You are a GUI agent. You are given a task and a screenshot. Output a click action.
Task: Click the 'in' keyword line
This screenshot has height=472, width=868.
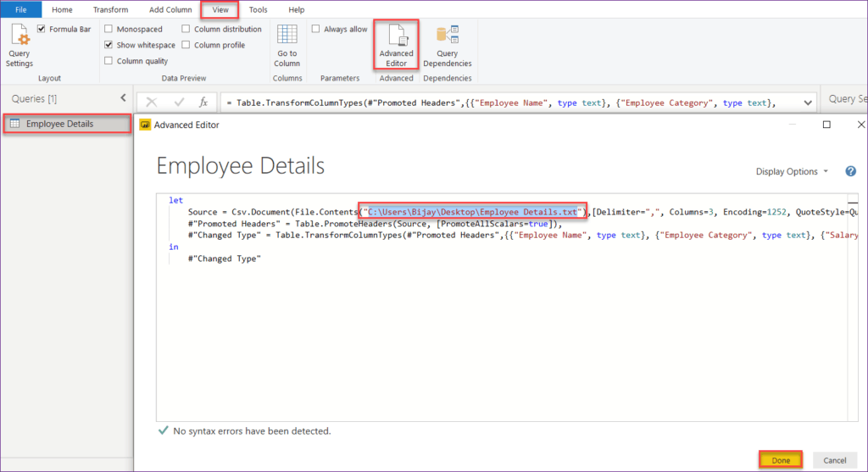click(x=174, y=247)
